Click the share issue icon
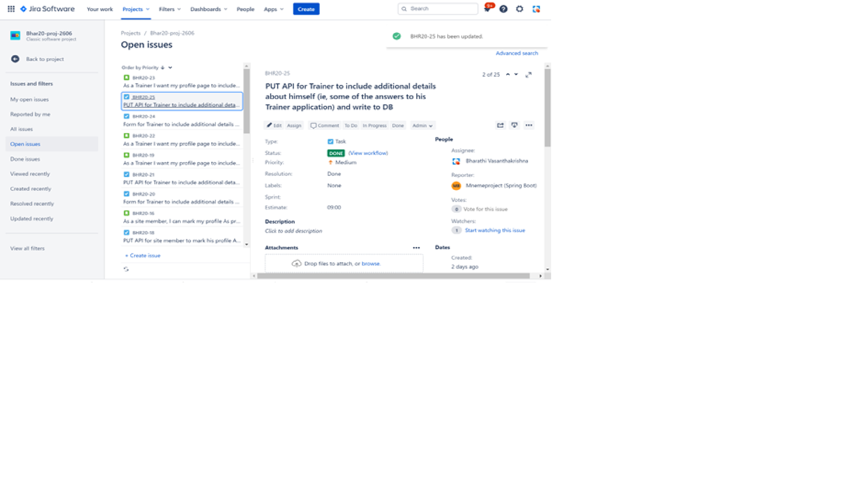 pos(500,125)
